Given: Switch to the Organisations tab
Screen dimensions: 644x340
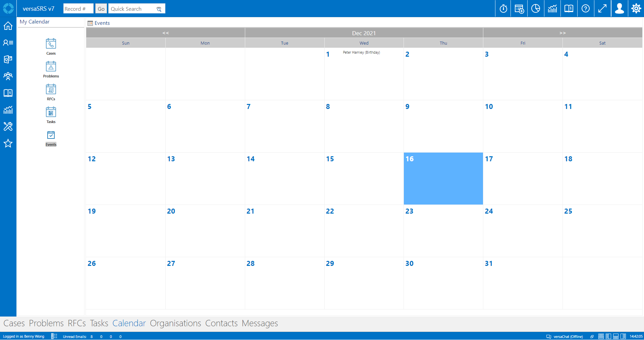Looking at the screenshot, I should pos(175,323).
